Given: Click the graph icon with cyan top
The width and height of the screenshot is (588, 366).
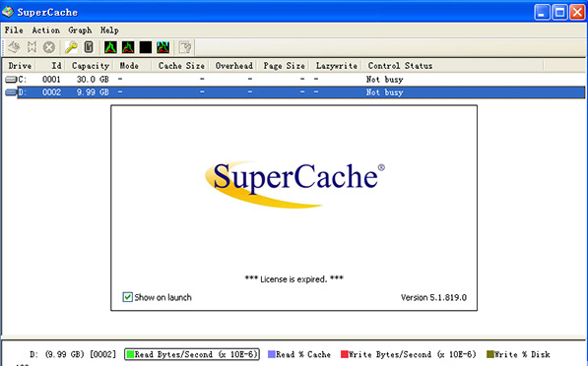Looking at the screenshot, I should [163, 47].
